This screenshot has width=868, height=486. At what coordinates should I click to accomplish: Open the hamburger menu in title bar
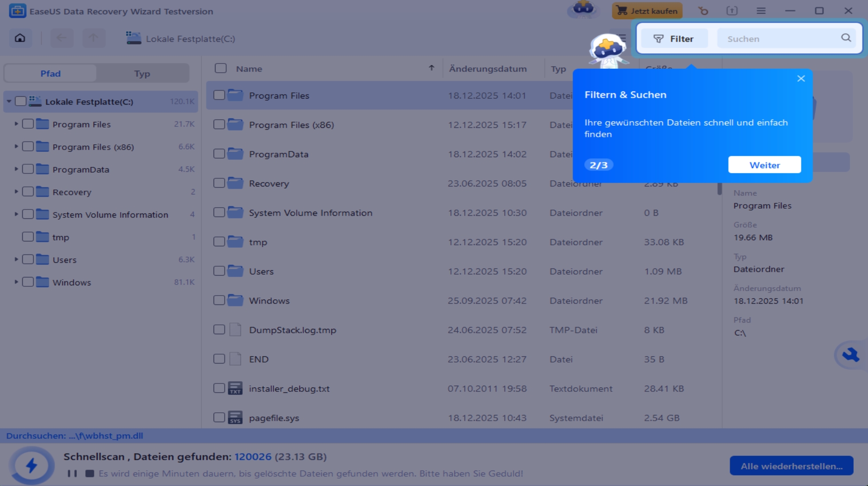pyautogui.click(x=761, y=11)
